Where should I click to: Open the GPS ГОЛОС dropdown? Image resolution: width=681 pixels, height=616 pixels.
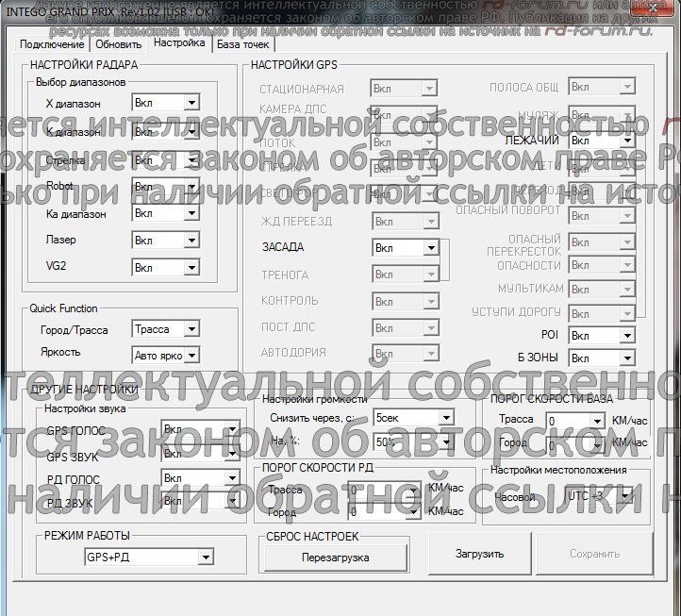click(x=201, y=429)
